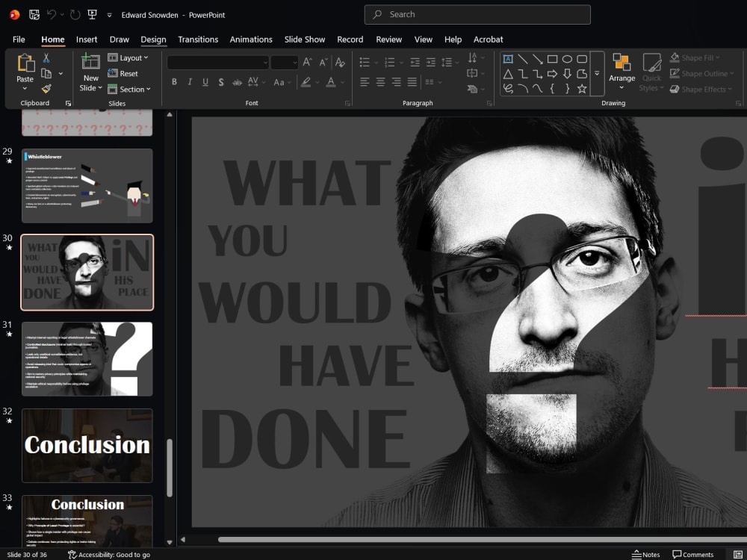Screen dimensions: 747x560
Task: Click Redo in the title bar
Action: coord(75,15)
